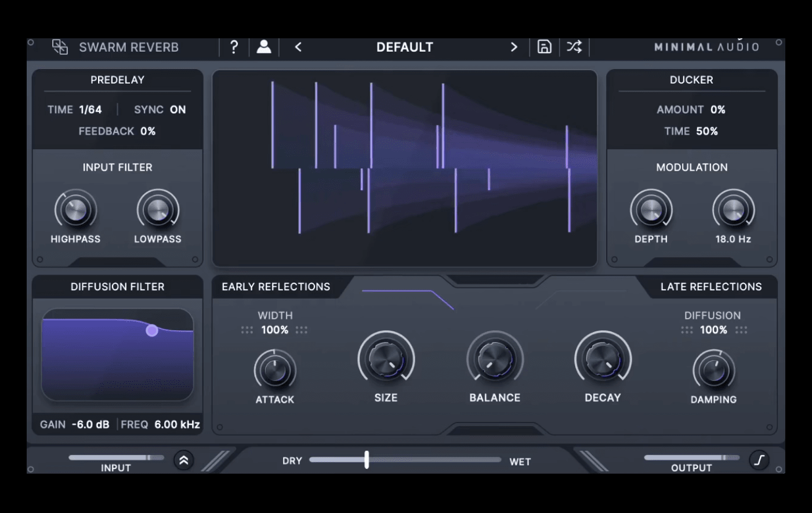Go to next preset arrow

[x=514, y=47]
